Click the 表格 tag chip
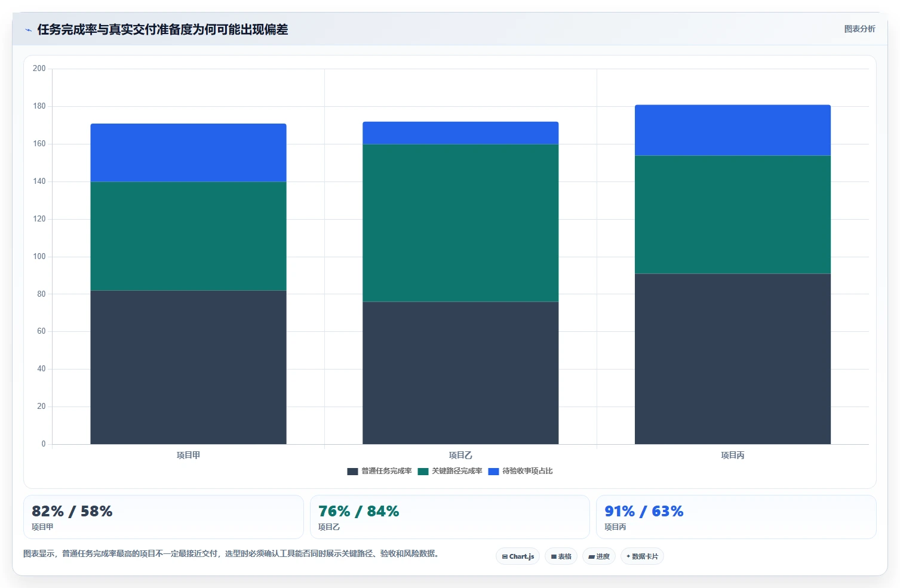Image resolution: width=900 pixels, height=588 pixels. click(561, 556)
